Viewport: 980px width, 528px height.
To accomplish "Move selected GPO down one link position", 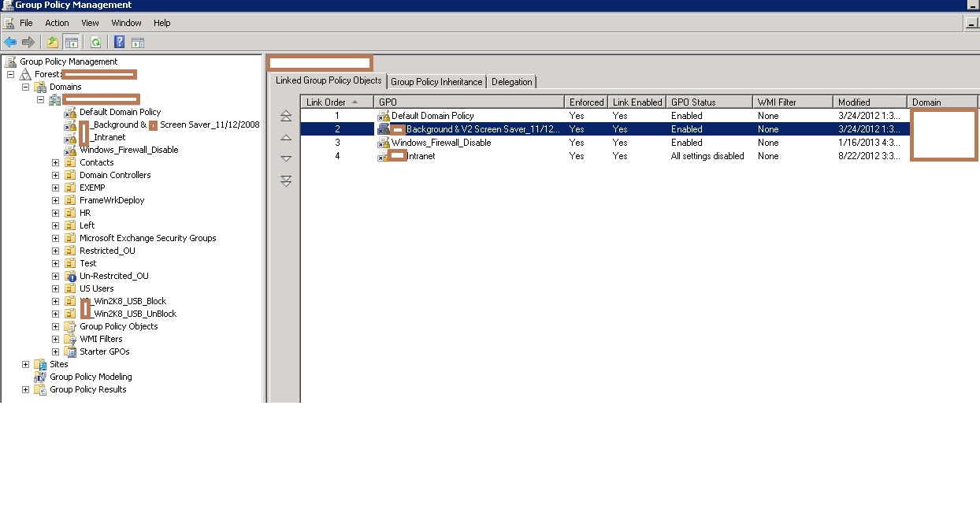I will [284, 158].
